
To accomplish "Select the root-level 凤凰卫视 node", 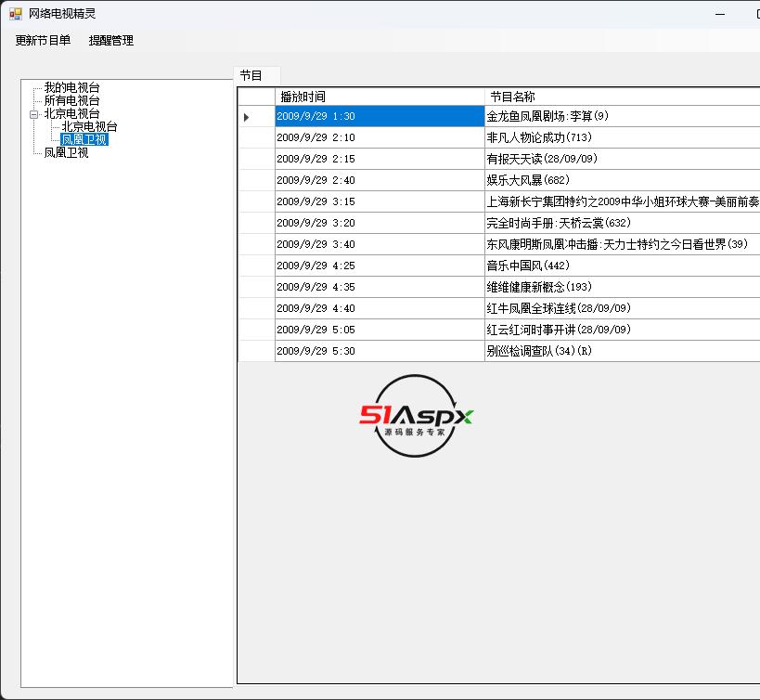I will (67, 152).
